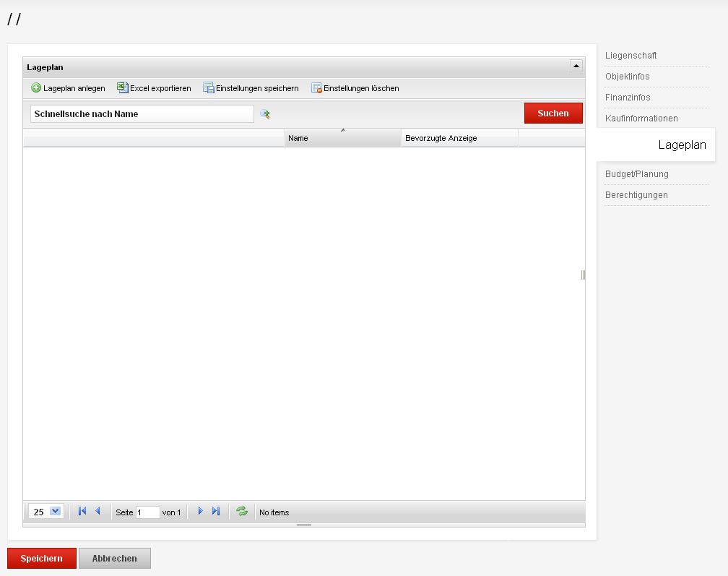Refresh the Lageplan grid
The height and width of the screenshot is (576, 728).
click(x=242, y=512)
